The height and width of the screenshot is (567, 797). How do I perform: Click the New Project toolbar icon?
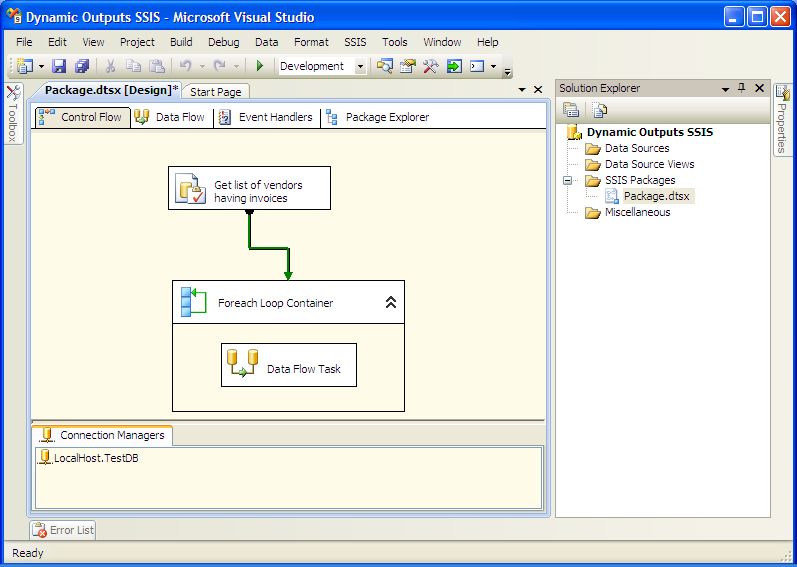24,66
